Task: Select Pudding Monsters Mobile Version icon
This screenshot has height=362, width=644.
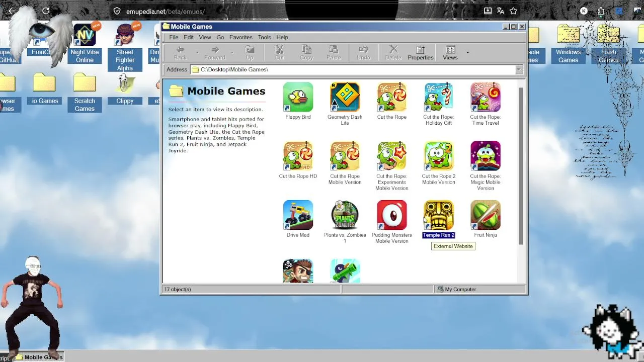Action: (x=391, y=215)
